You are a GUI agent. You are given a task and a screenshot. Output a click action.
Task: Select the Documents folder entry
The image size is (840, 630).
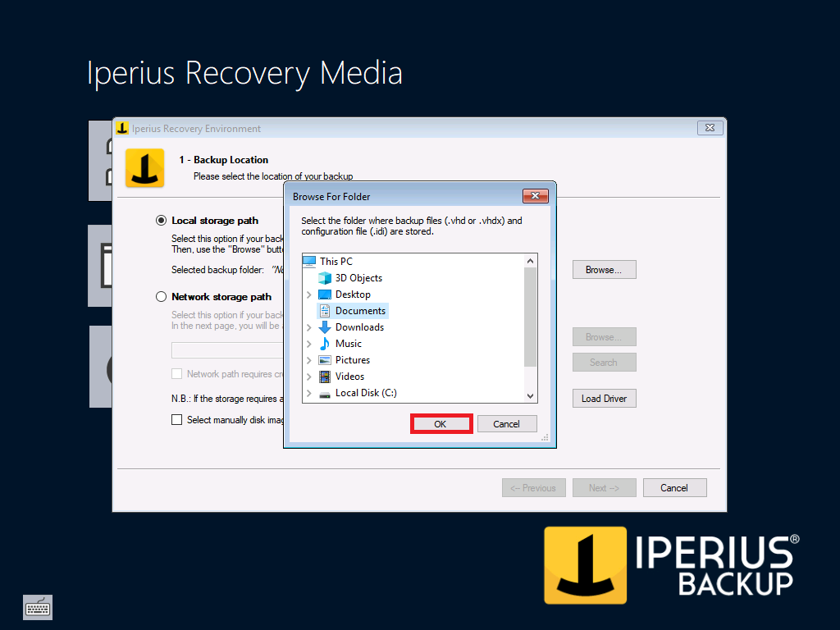click(x=360, y=311)
